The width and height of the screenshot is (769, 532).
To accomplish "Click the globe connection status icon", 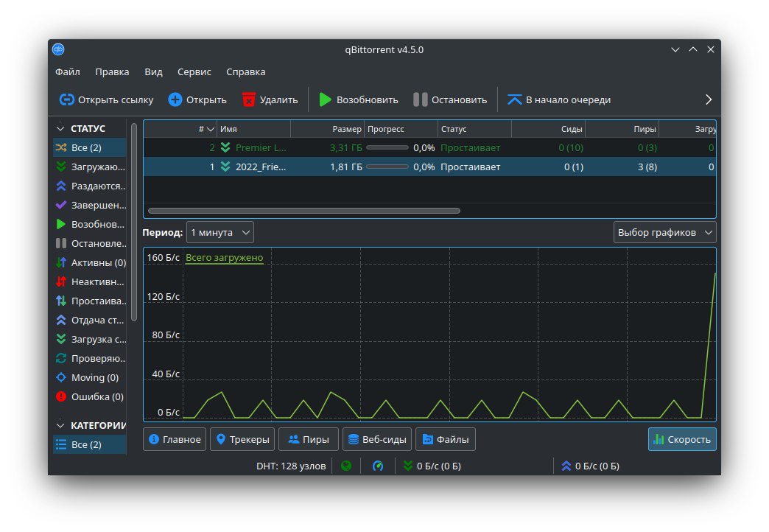I will pyautogui.click(x=345, y=466).
